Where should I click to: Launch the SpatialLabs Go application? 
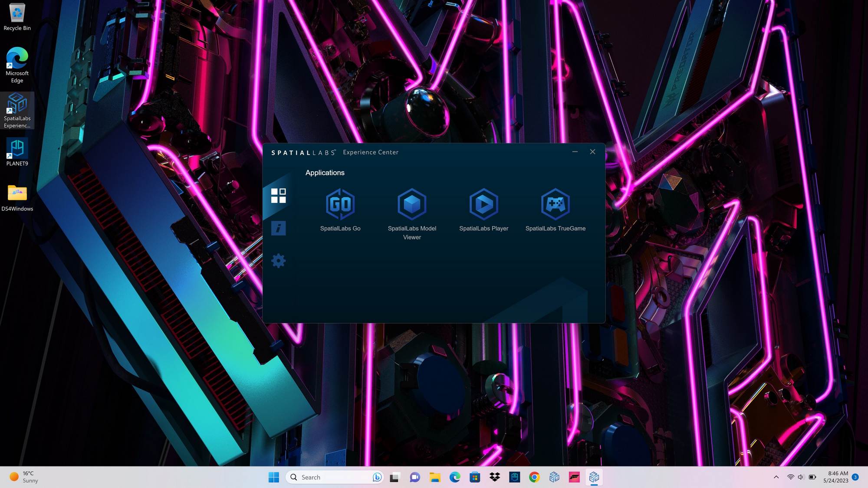pyautogui.click(x=340, y=204)
